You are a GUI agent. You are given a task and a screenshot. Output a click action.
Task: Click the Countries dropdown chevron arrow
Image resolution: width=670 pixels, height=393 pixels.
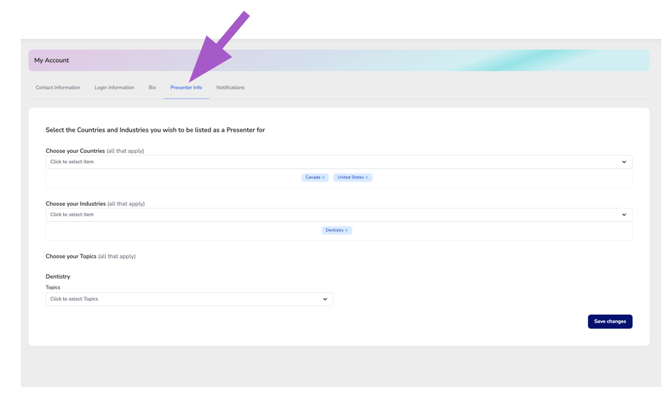point(624,162)
